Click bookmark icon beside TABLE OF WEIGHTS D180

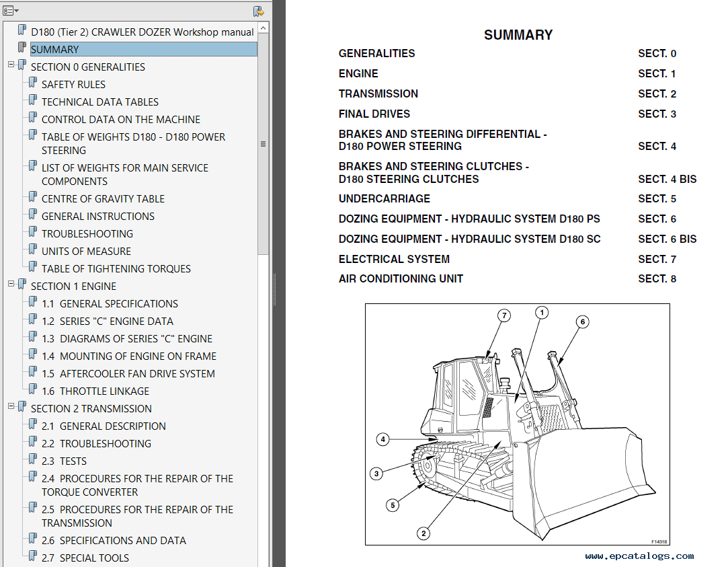pyautogui.click(x=32, y=135)
